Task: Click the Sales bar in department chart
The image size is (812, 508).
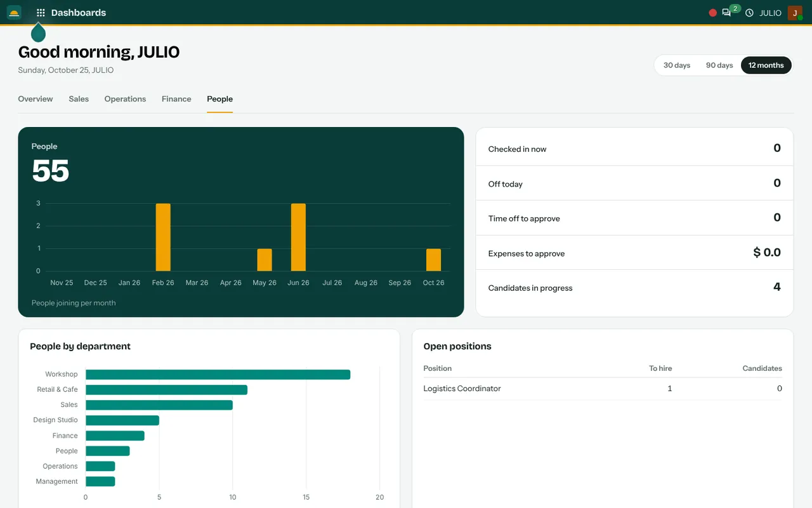Action: (x=159, y=405)
